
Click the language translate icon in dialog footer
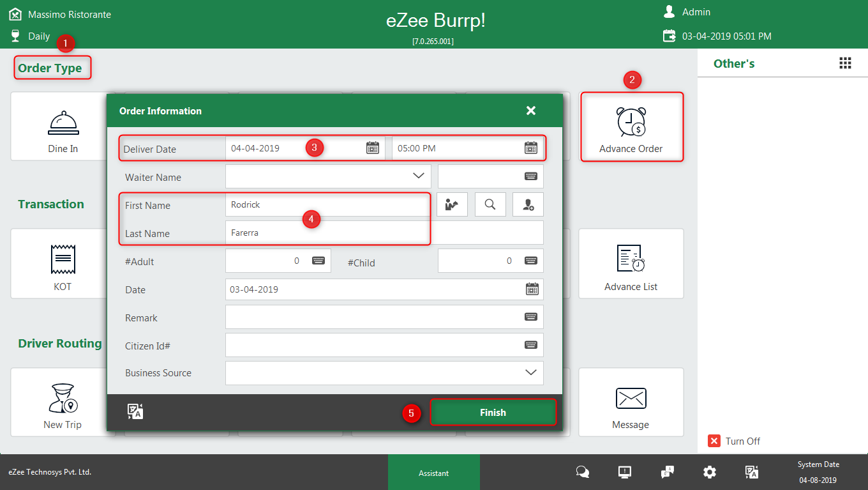135,411
